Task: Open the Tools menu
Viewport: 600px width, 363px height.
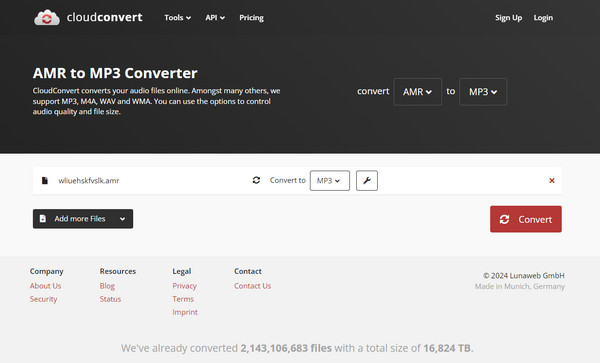Action: (178, 18)
